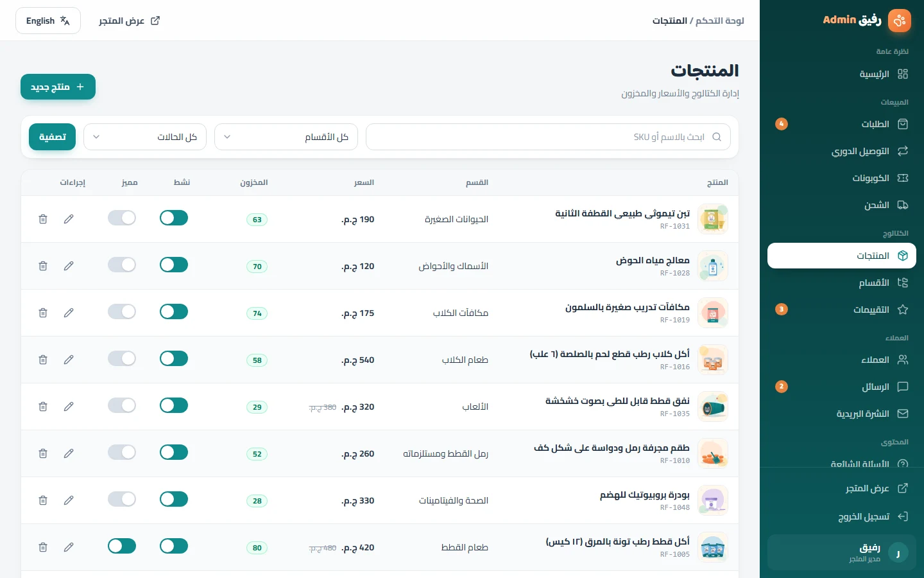
Task: Enable featured switch for product RF-1028
Action: tap(122, 265)
